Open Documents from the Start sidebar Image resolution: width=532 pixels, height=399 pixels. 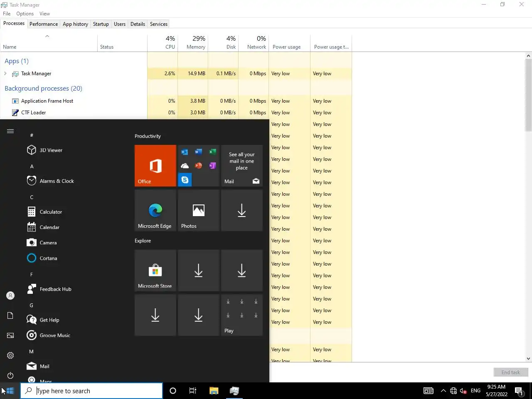coord(10,315)
